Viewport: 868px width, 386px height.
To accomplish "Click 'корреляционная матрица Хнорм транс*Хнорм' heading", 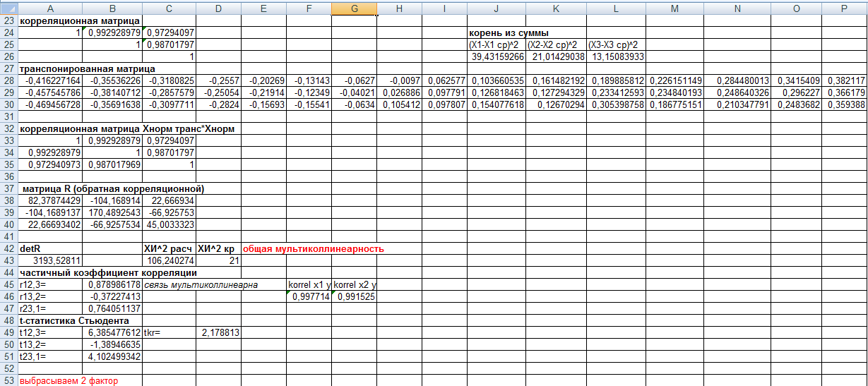I will pyautogui.click(x=127, y=129).
